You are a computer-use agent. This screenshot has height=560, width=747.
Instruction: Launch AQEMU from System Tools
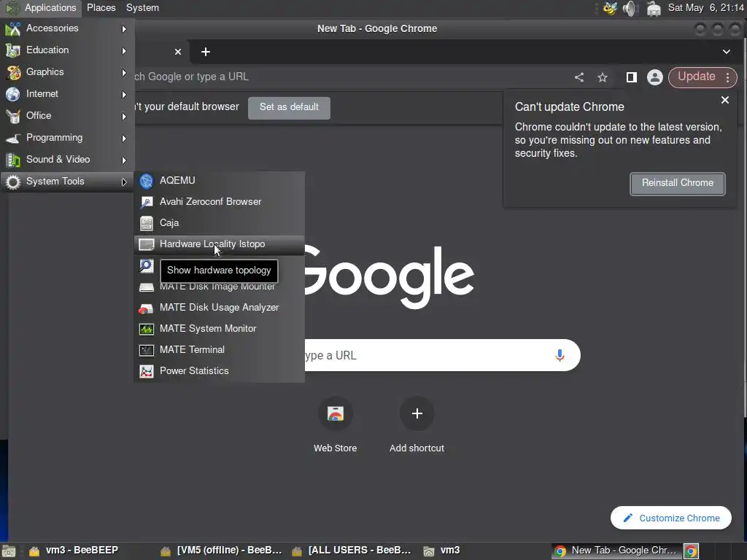[x=219, y=181]
